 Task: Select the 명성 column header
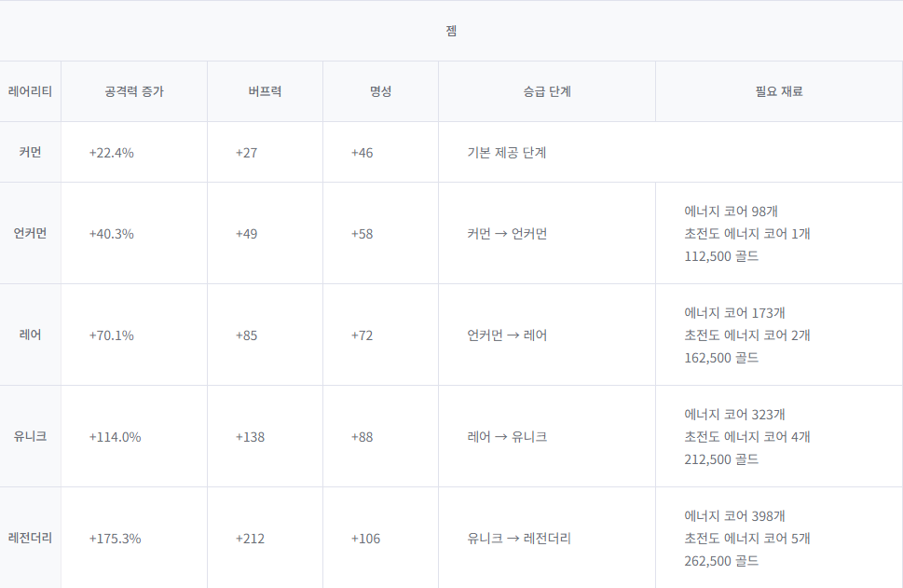tap(380, 91)
